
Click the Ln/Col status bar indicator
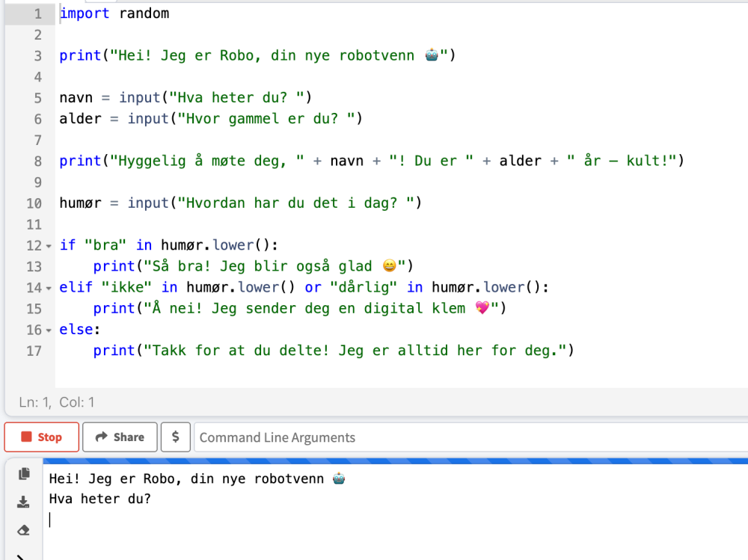(57, 402)
